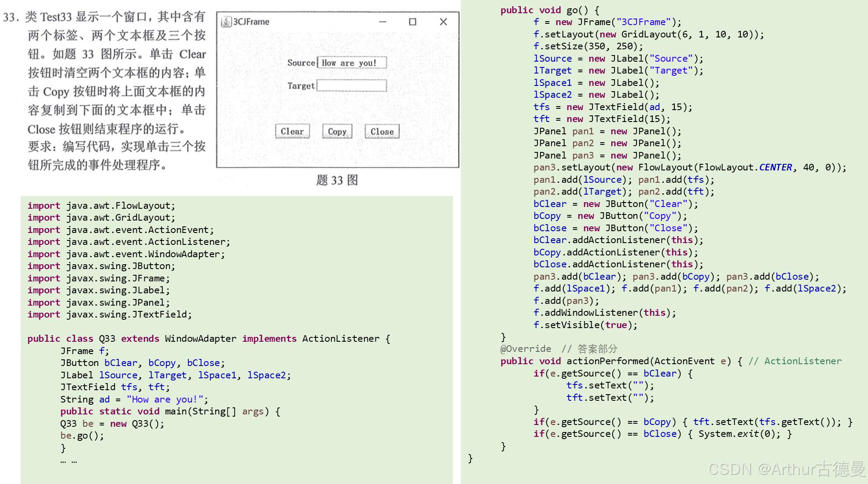
Task: Close the 3CJFrame window with X
Action: 443,22
